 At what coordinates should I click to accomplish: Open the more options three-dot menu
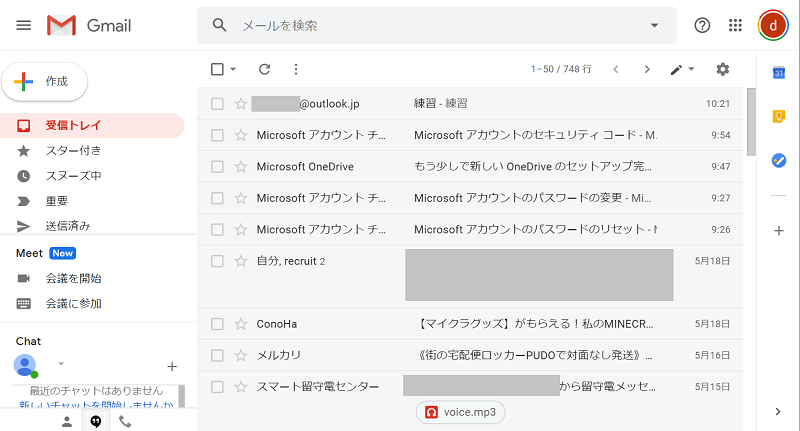(296, 69)
